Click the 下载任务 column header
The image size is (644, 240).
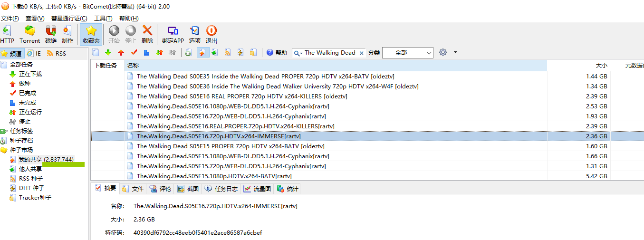pyautogui.click(x=107, y=66)
